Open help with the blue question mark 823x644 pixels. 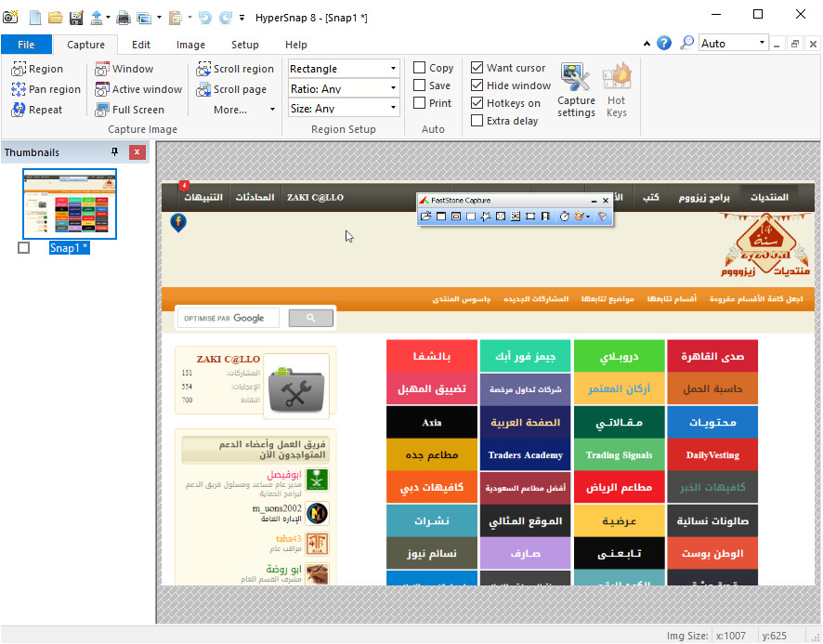coord(664,43)
